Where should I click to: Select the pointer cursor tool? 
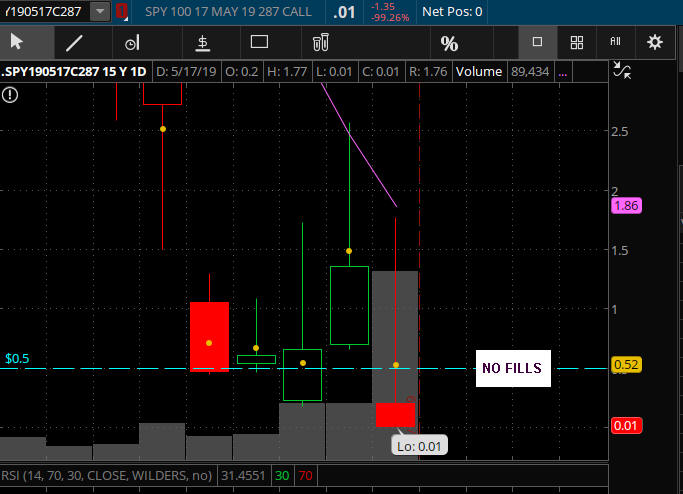pyautogui.click(x=17, y=42)
